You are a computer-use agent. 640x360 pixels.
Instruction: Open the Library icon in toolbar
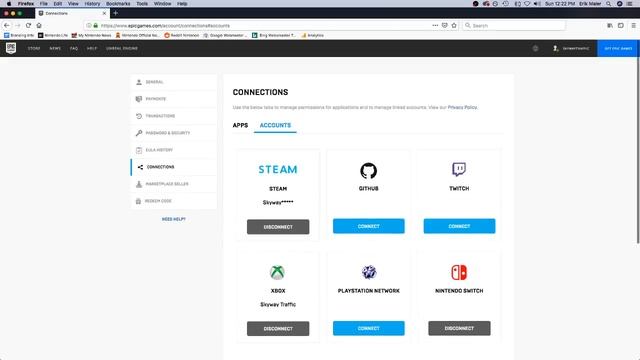point(610,25)
